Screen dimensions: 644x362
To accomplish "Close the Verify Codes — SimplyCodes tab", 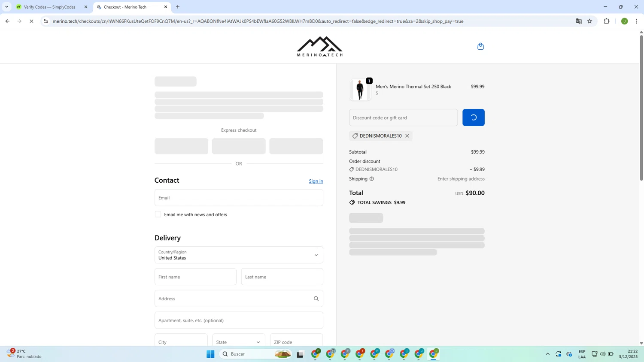I will (x=86, y=7).
